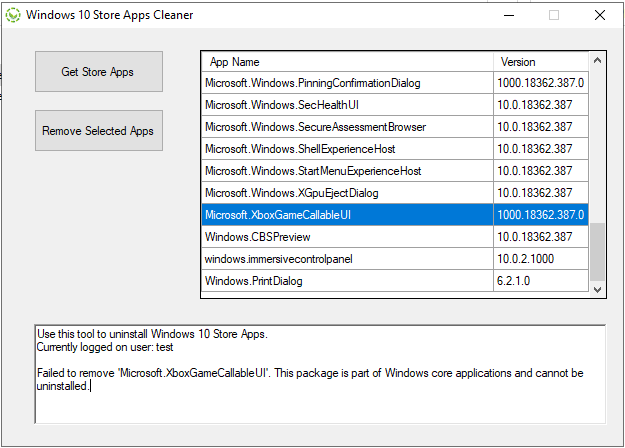This screenshot has height=448, width=625.
Task: Minimize the Store Apps Cleaner window
Action: coord(509,16)
